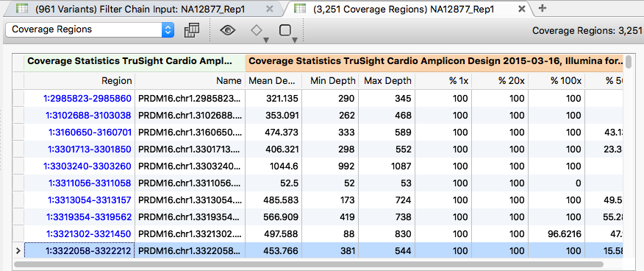This screenshot has height=271, width=644.
Task: Select the highlighted region 1:3322058-3322212
Action: point(89,251)
